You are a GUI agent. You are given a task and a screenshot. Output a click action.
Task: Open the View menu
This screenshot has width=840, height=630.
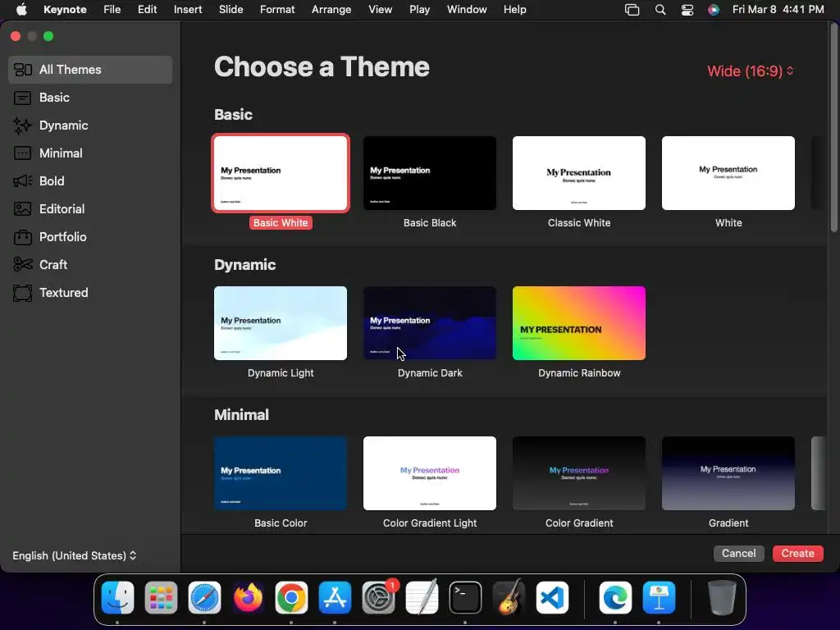pos(380,10)
